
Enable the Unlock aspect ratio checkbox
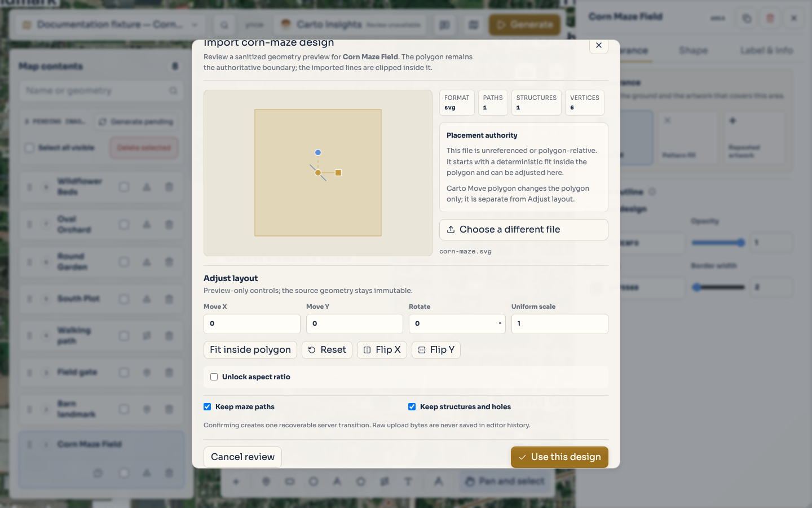[x=214, y=377]
